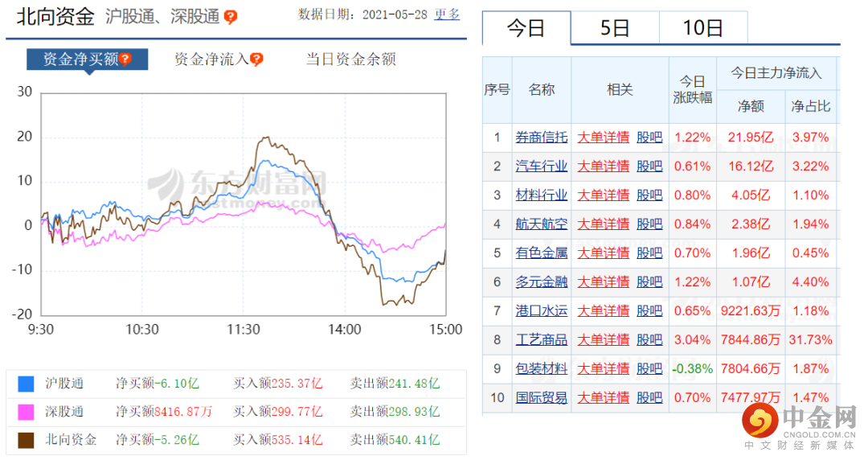Click the question mark beside 资金净流入
Viewport: 868px width, 460px height.
pyautogui.click(x=256, y=60)
